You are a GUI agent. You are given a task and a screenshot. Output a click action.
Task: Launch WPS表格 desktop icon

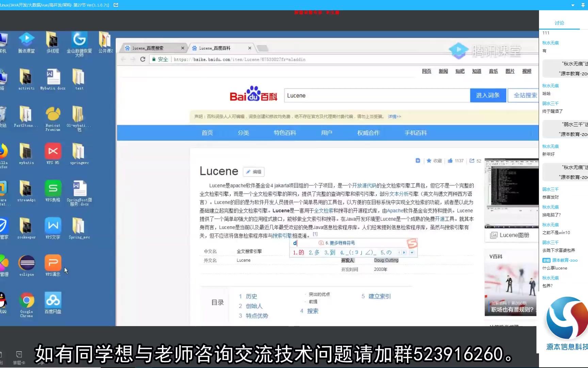click(x=53, y=191)
